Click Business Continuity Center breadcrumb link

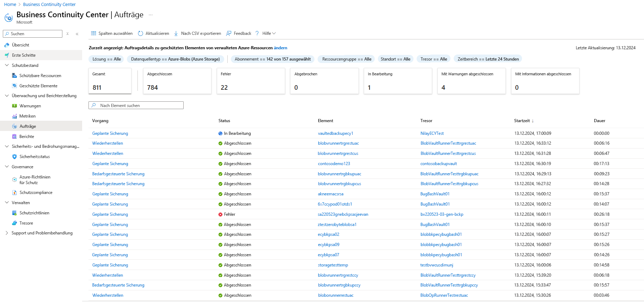49,5
